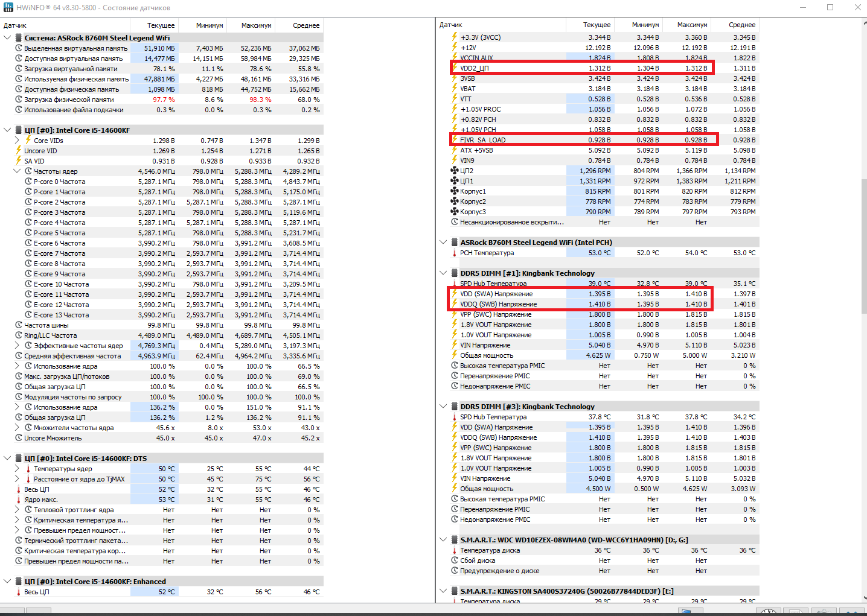Click the 97.7 % current value of Загрузка физической памяти
This screenshot has width=867, height=616.
point(164,100)
